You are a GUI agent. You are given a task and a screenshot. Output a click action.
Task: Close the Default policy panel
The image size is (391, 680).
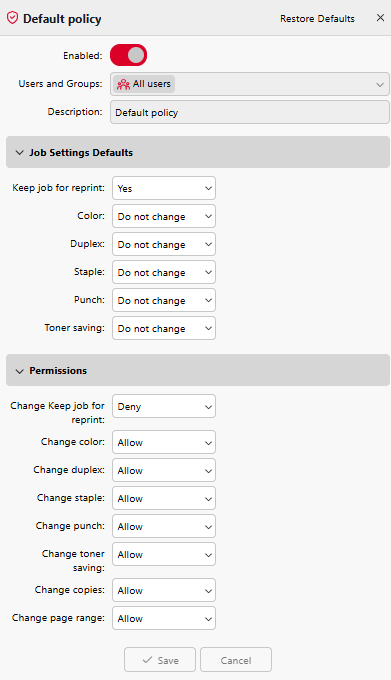380,18
